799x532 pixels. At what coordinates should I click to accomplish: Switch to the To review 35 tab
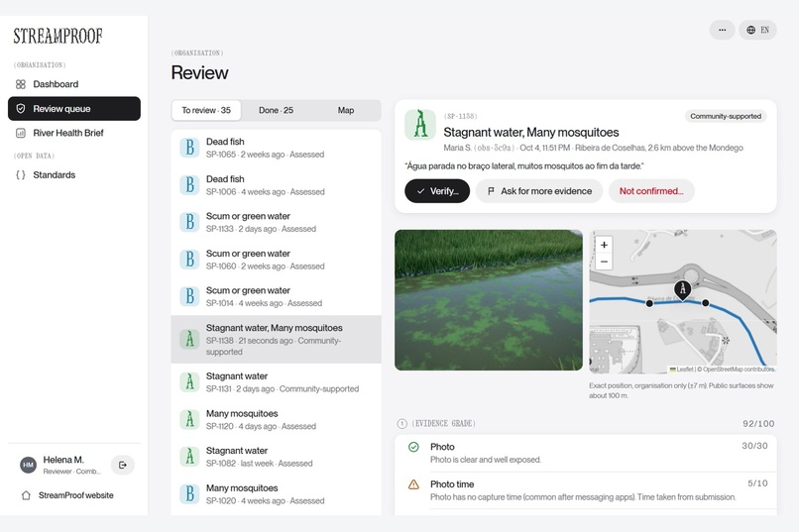(x=206, y=111)
